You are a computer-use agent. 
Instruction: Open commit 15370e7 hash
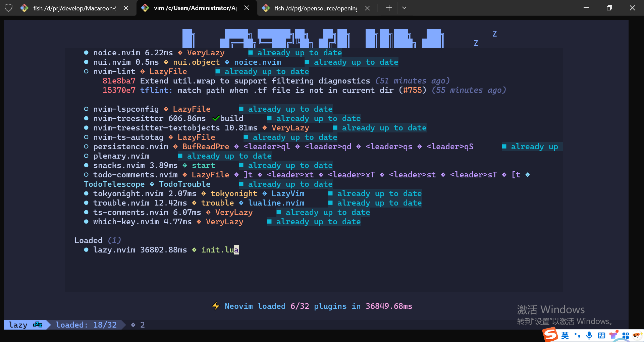pyautogui.click(x=119, y=90)
